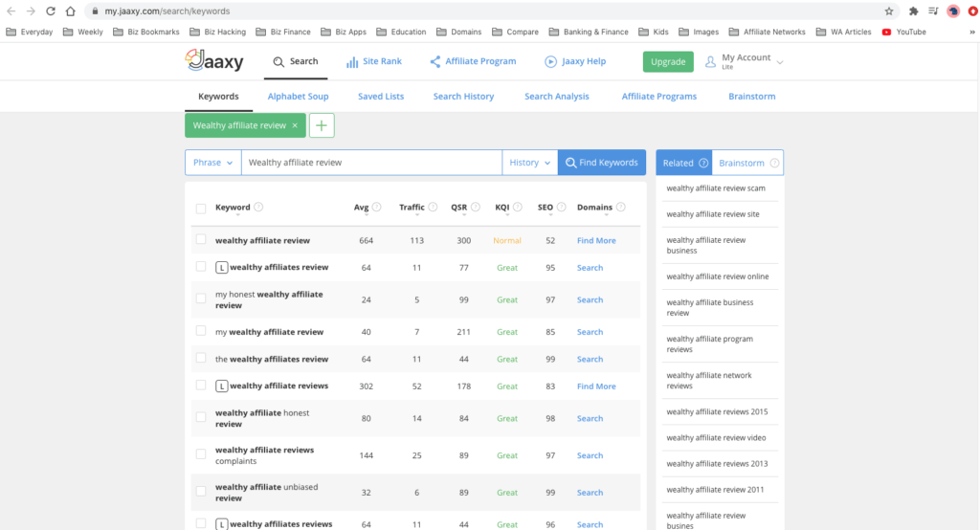Open the My Account dropdown menu
Image resolution: width=980 pixels, height=530 pixels.
coord(745,61)
